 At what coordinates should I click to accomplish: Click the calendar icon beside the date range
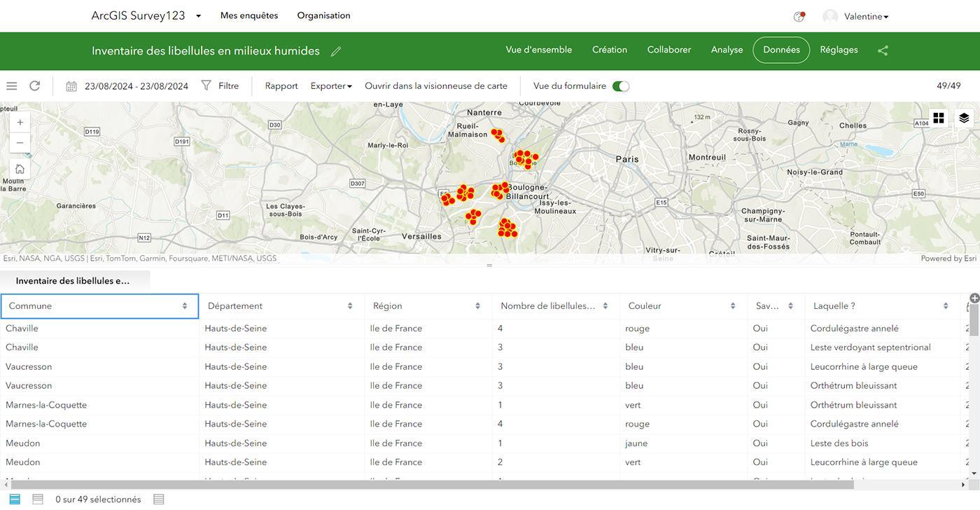(71, 86)
